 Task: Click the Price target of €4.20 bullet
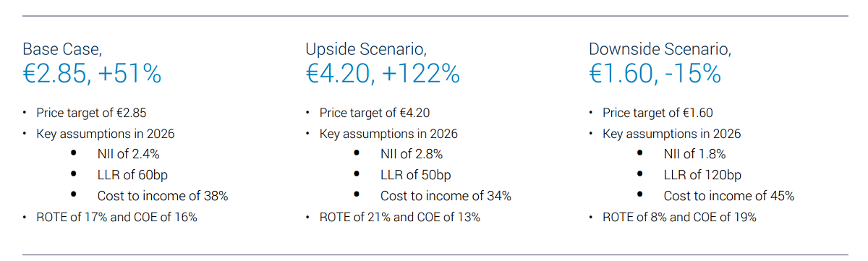(x=375, y=113)
